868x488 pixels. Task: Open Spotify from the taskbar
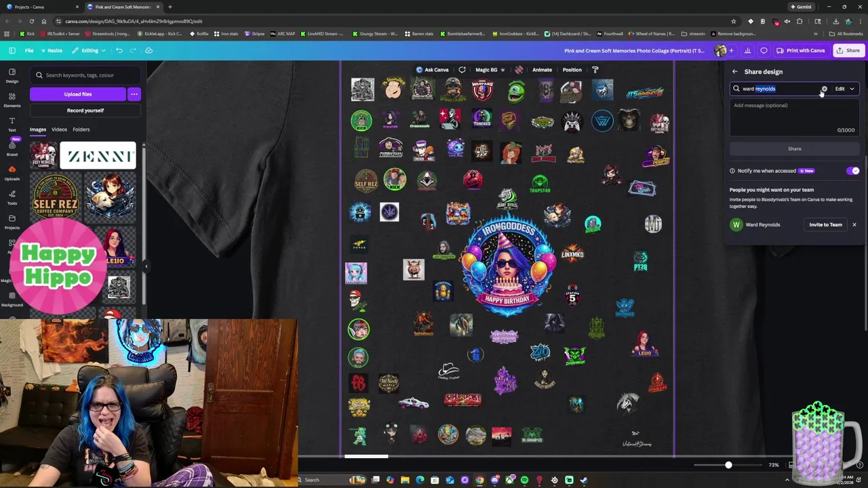pyautogui.click(x=524, y=480)
